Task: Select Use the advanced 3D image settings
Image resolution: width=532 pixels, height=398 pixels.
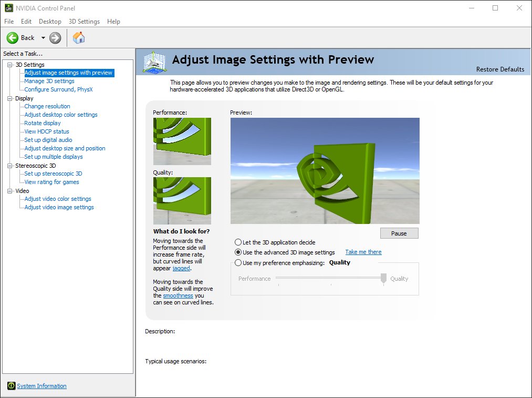Action: [x=238, y=252]
